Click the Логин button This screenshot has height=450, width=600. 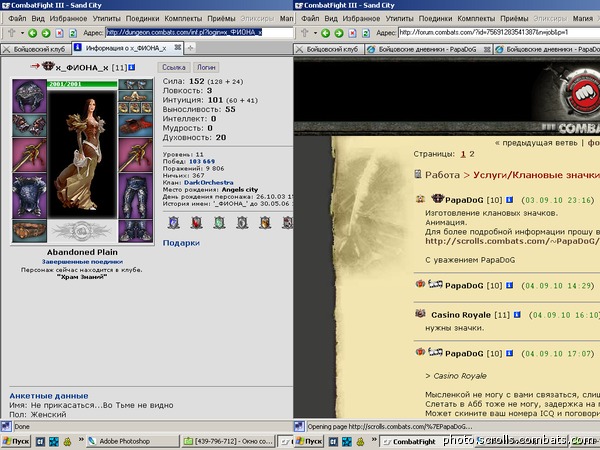206,67
